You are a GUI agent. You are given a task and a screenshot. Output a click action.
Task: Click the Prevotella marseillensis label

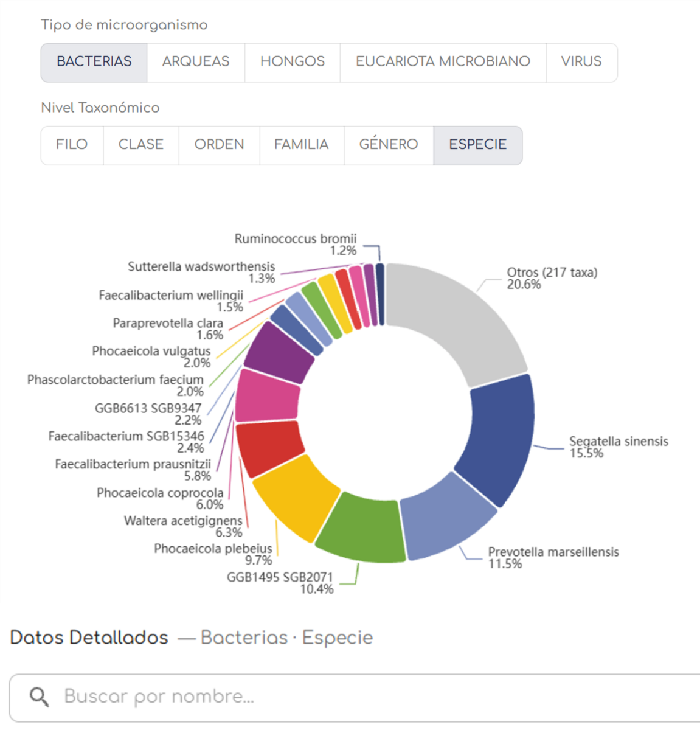tap(553, 558)
